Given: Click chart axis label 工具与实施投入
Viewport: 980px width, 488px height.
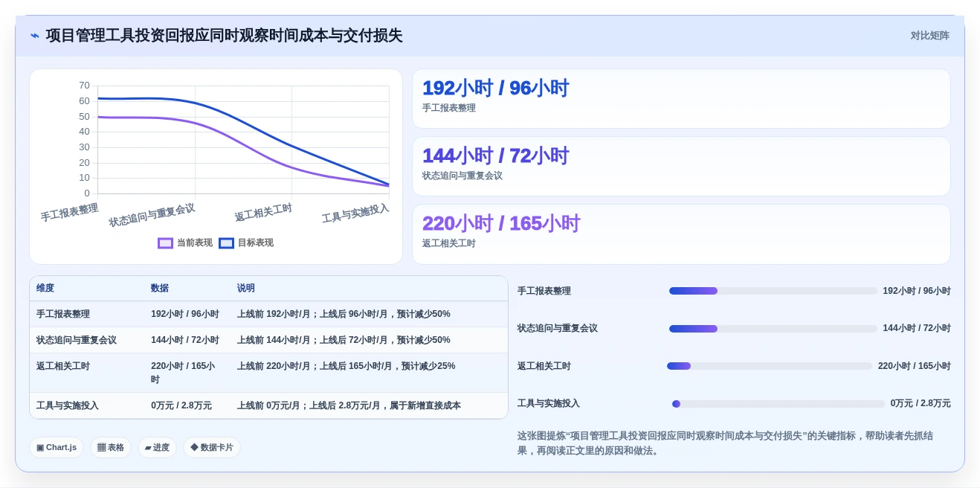Looking at the screenshot, I should (355, 213).
